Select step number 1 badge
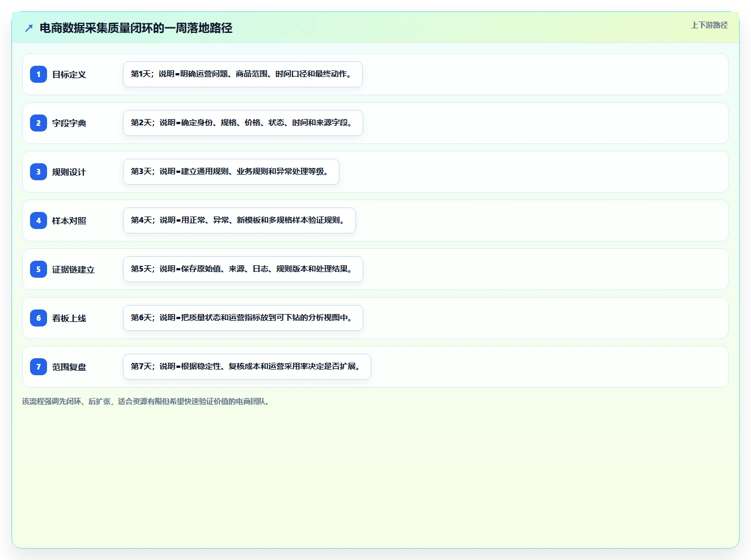Viewport: 751px width, 560px height. coord(39,74)
